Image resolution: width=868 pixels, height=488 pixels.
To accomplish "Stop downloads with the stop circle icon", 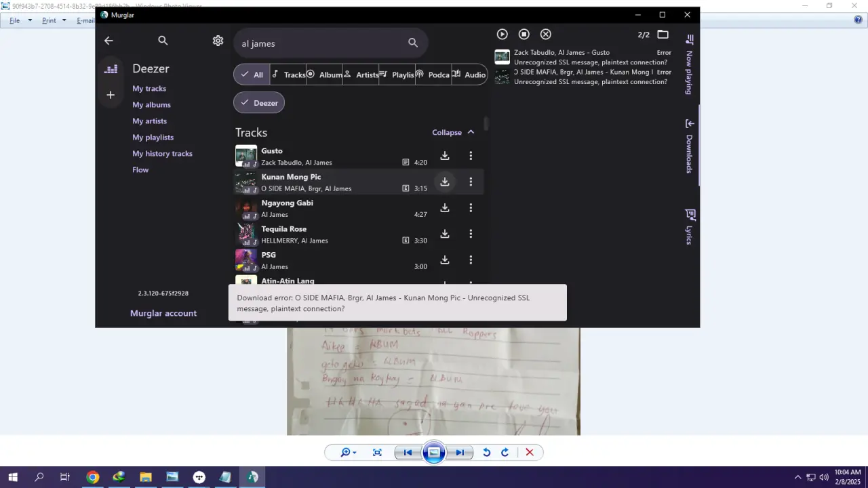I will [x=524, y=34].
